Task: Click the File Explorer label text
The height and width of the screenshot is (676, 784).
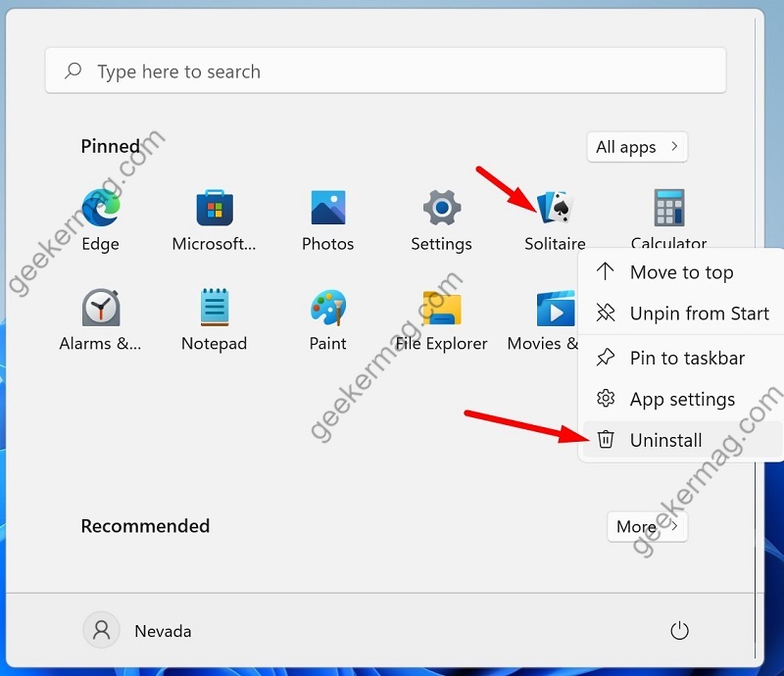Action: pyautogui.click(x=442, y=344)
